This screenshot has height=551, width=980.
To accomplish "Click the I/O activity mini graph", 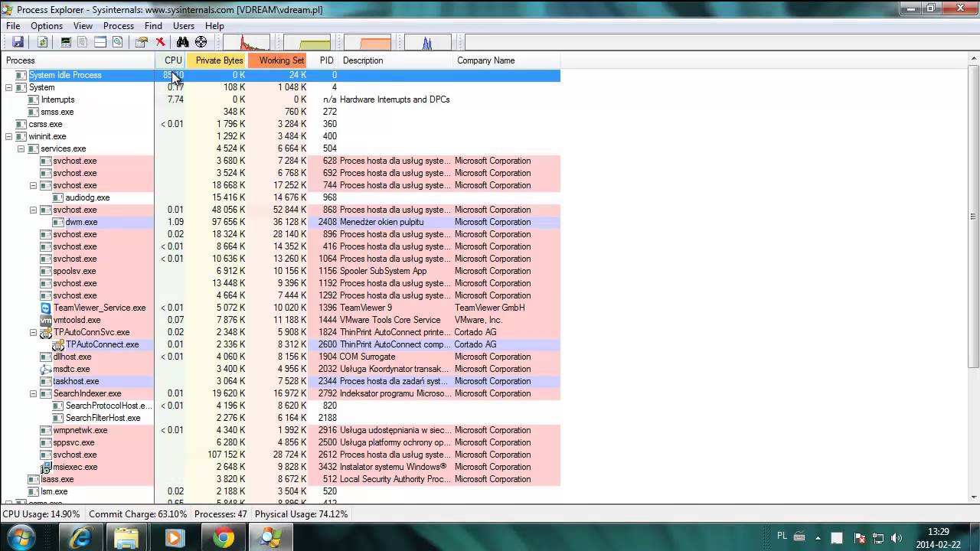I will tap(427, 42).
